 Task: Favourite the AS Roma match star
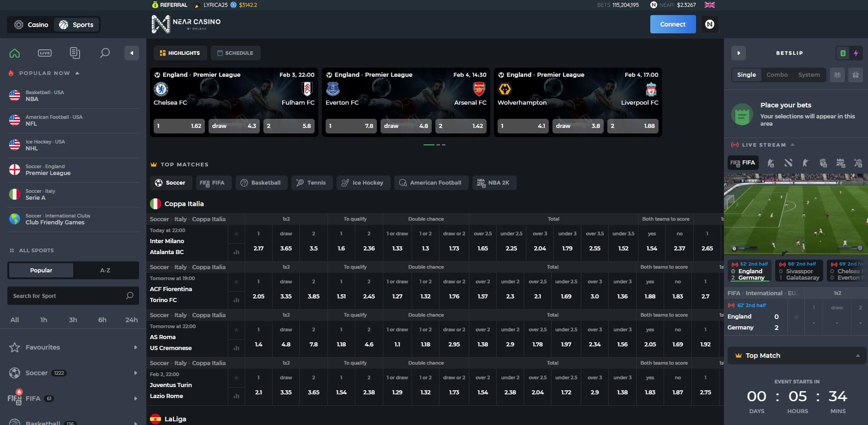coord(236,330)
